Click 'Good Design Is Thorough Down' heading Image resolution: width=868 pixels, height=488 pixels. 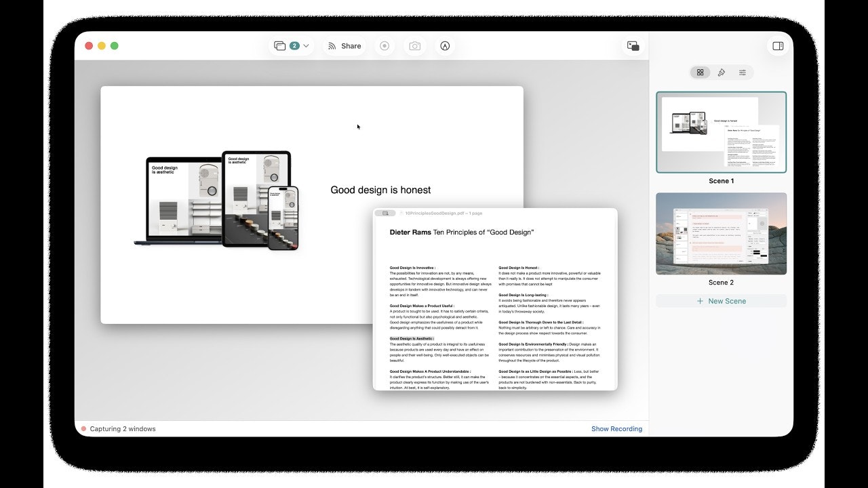(540, 323)
